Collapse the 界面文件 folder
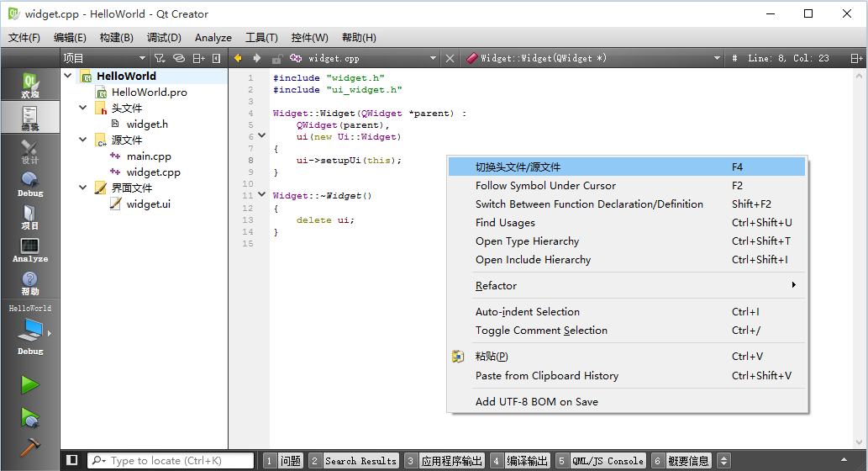 (x=83, y=188)
